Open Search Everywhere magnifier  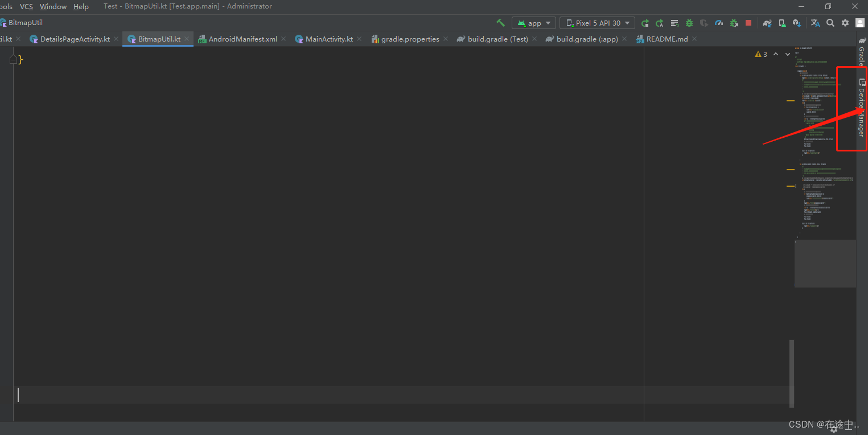[x=830, y=23]
